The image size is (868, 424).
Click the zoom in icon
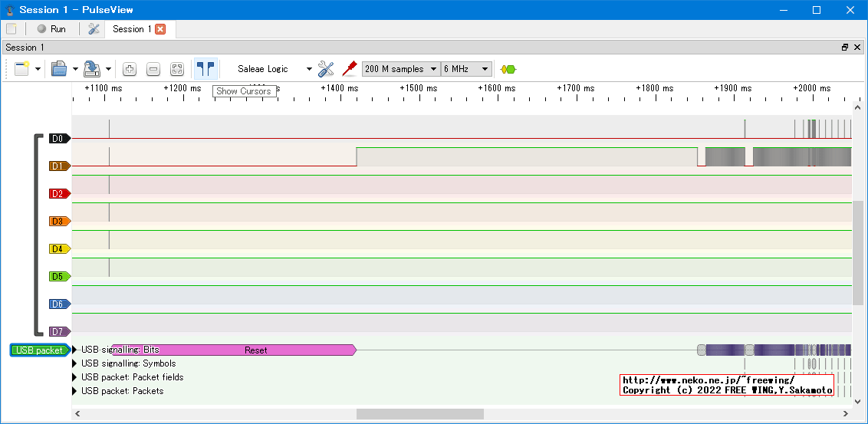(130, 69)
